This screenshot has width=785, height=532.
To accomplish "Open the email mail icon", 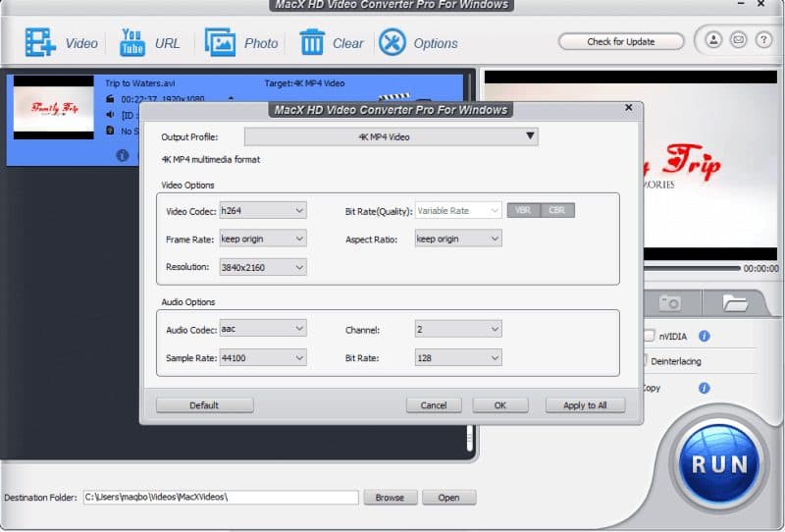I will click(x=739, y=39).
